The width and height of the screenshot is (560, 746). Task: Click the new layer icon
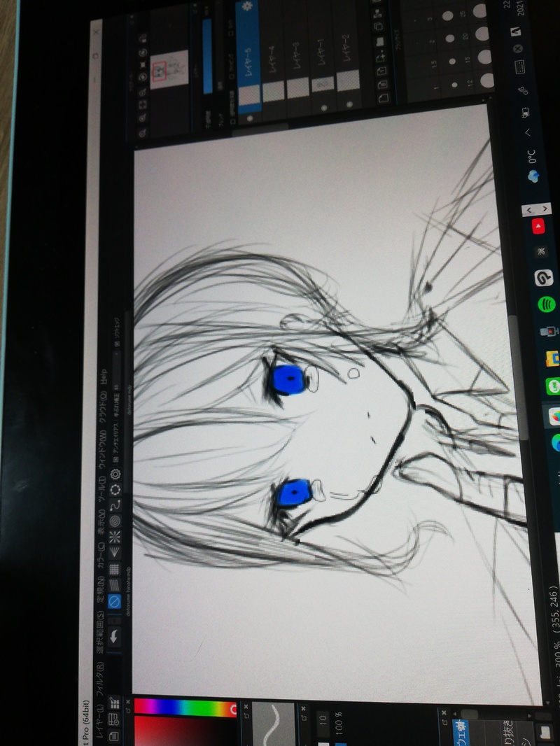pyautogui.click(x=384, y=98)
